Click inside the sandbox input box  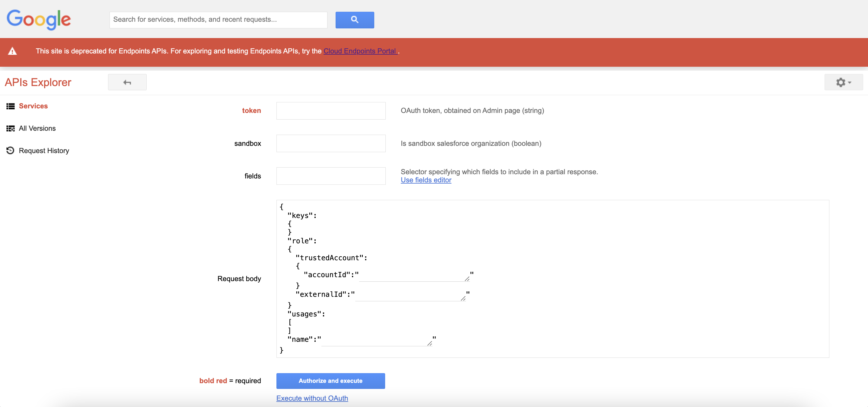pyautogui.click(x=330, y=143)
